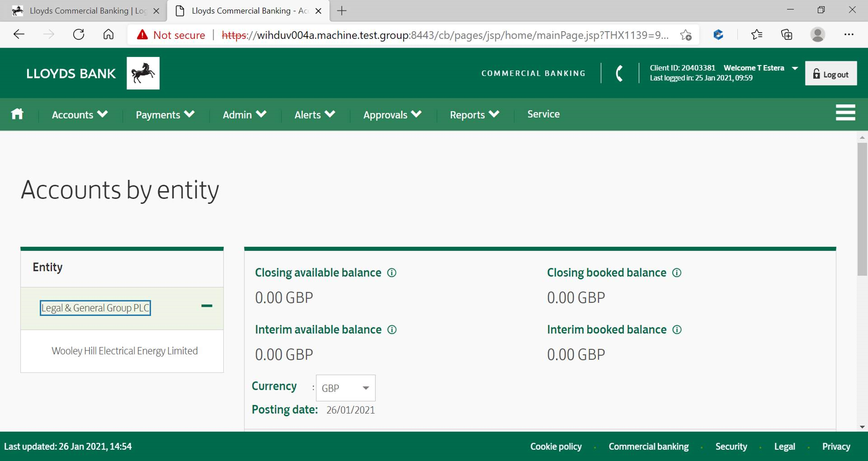
Task: Open browser Settings and more menu
Action: pos(849,34)
